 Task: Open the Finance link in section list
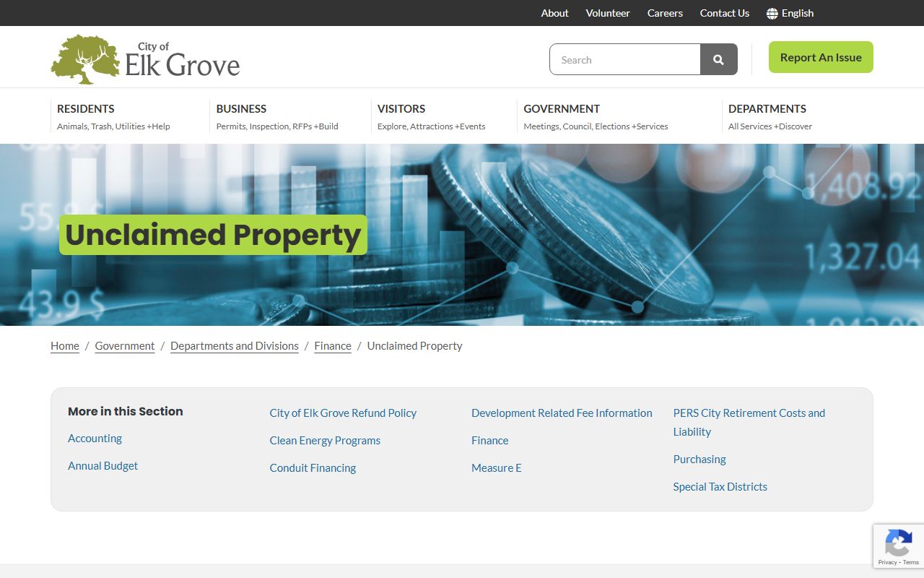490,441
